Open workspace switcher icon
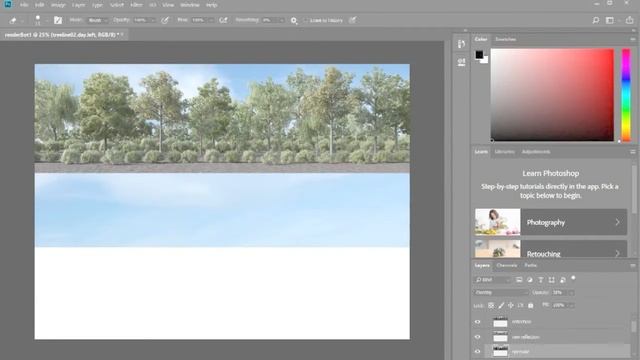The height and width of the screenshot is (360, 640). (609, 20)
